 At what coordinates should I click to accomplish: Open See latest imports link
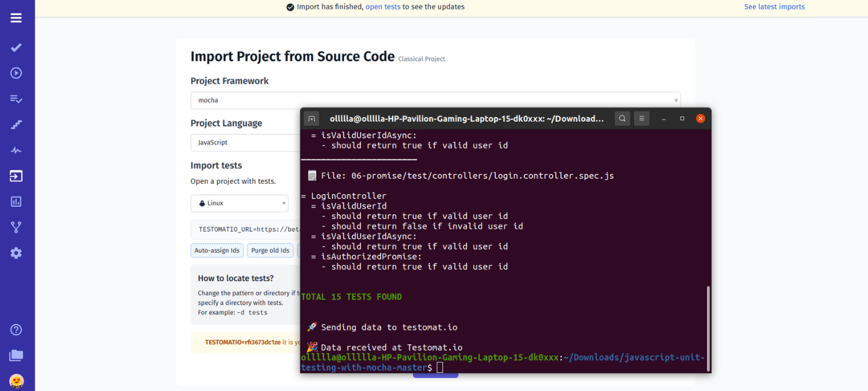pyautogui.click(x=774, y=6)
